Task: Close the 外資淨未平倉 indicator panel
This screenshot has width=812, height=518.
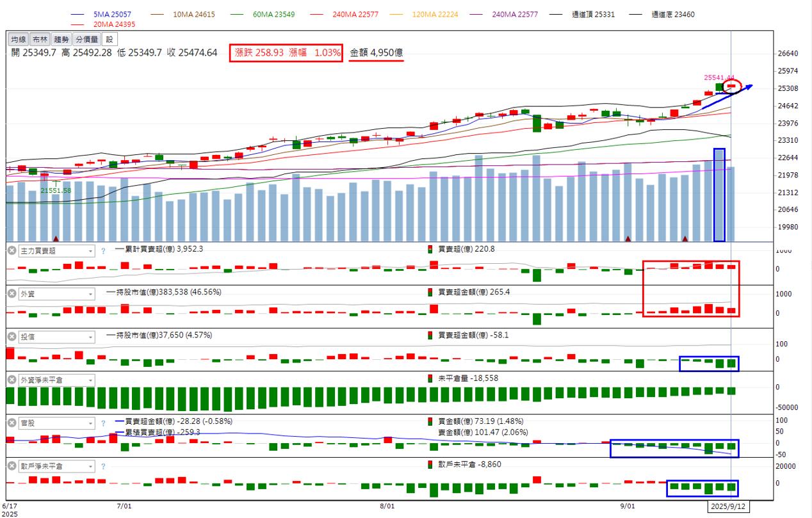Action: [x=12, y=380]
